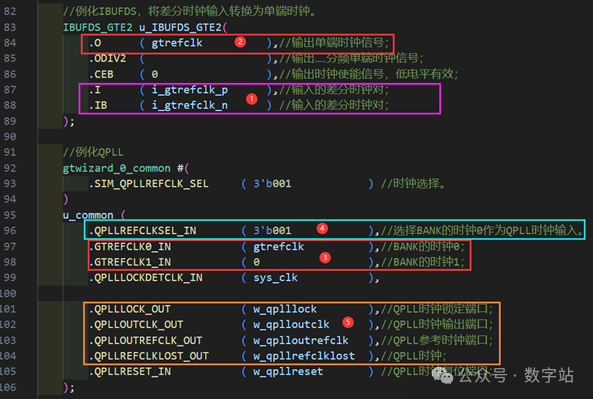The height and width of the screenshot is (399, 593).
Task: Click the w_qpllrefclklost wire name
Action: 304,356
